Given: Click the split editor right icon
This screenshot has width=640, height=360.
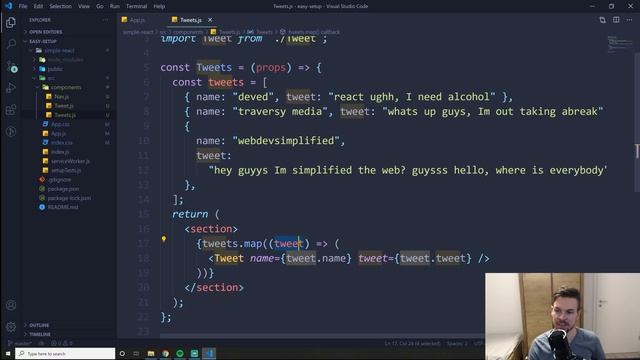Looking at the screenshot, I should click(616, 20).
